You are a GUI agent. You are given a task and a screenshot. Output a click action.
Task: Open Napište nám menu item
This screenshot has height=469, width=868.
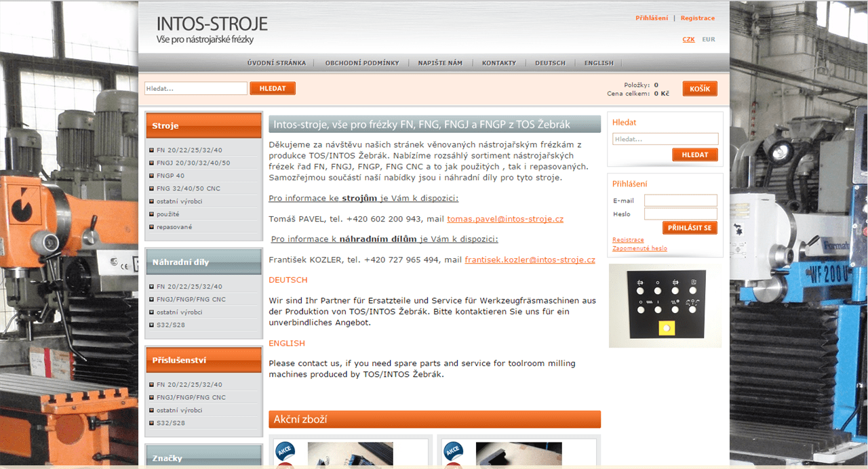pyautogui.click(x=440, y=63)
